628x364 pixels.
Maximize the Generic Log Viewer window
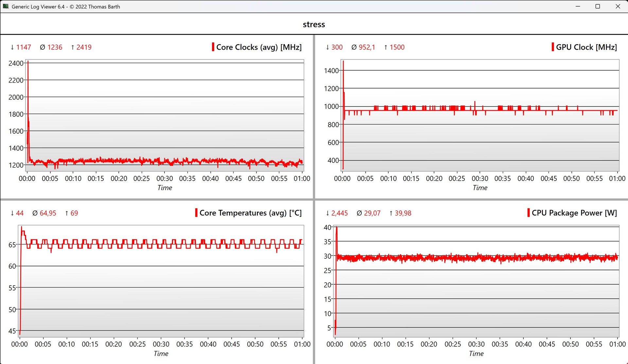(598, 6)
